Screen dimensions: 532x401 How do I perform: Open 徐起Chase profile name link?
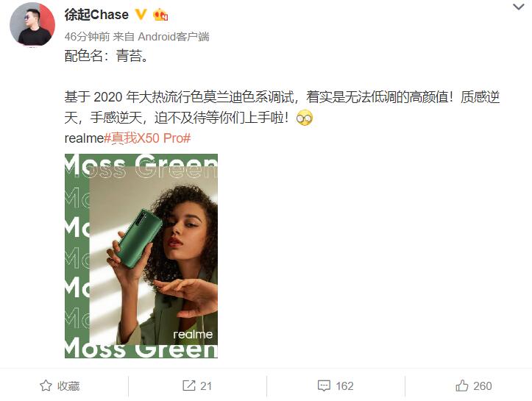pos(96,15)
